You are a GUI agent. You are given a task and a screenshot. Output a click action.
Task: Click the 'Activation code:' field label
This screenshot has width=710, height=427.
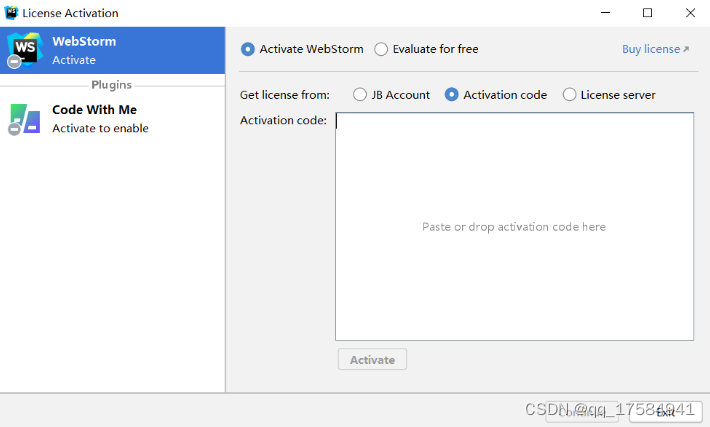tap(283, 120)
